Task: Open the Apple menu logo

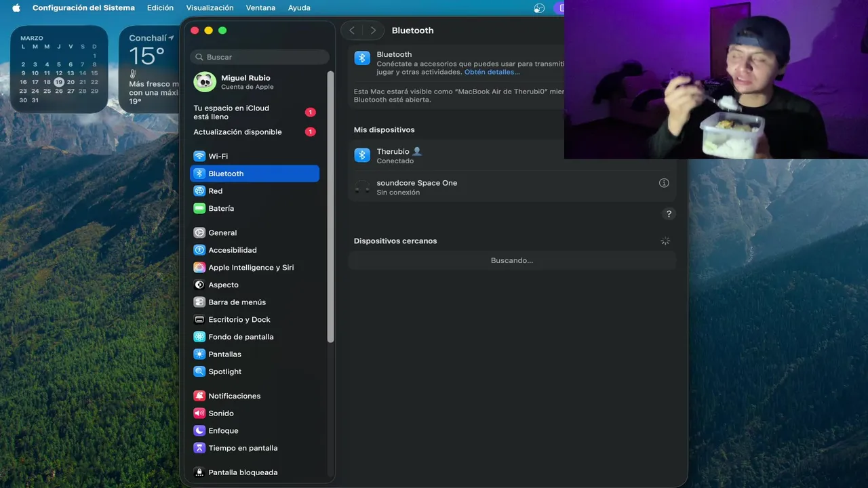Action: click(16, 8)
